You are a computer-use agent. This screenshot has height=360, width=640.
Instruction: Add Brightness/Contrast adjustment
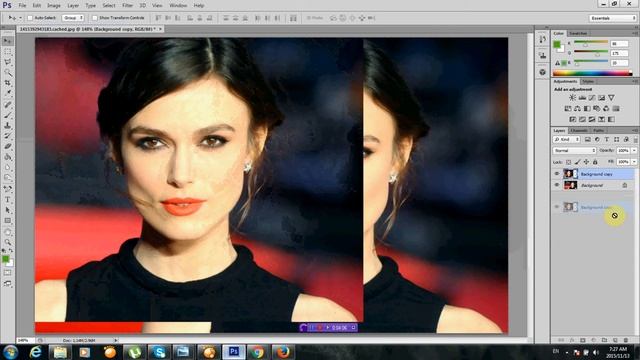[573, 98]
